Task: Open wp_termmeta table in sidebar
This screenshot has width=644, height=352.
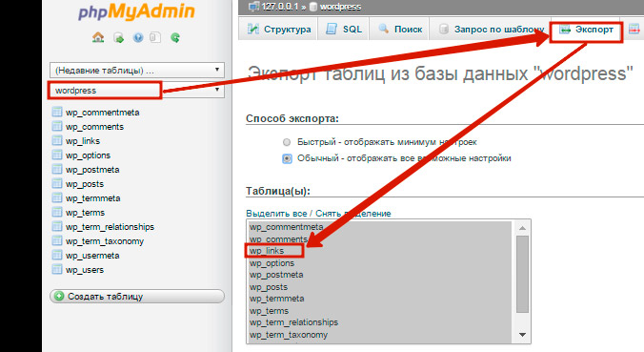Action: pyautogui.click(x=92, y=198)
